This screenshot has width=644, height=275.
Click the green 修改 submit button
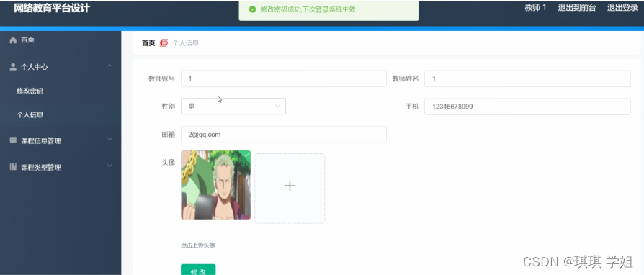click(198, 270)
